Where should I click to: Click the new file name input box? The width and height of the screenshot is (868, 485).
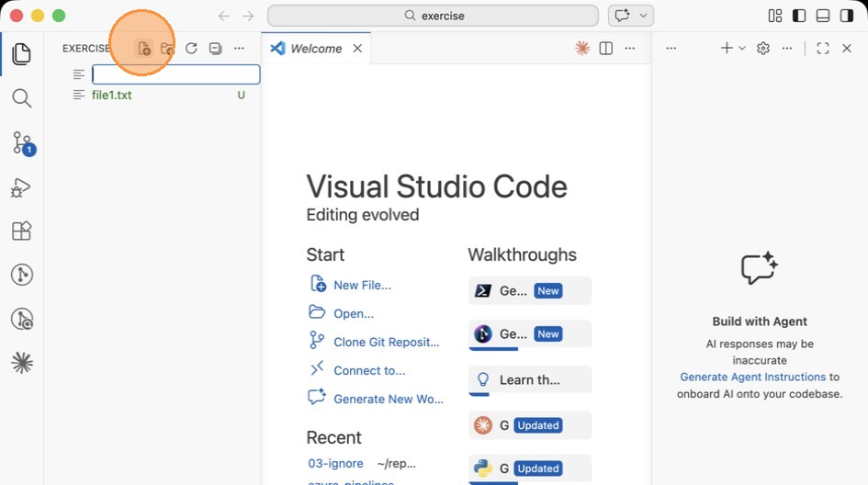[x=175, y=74]
